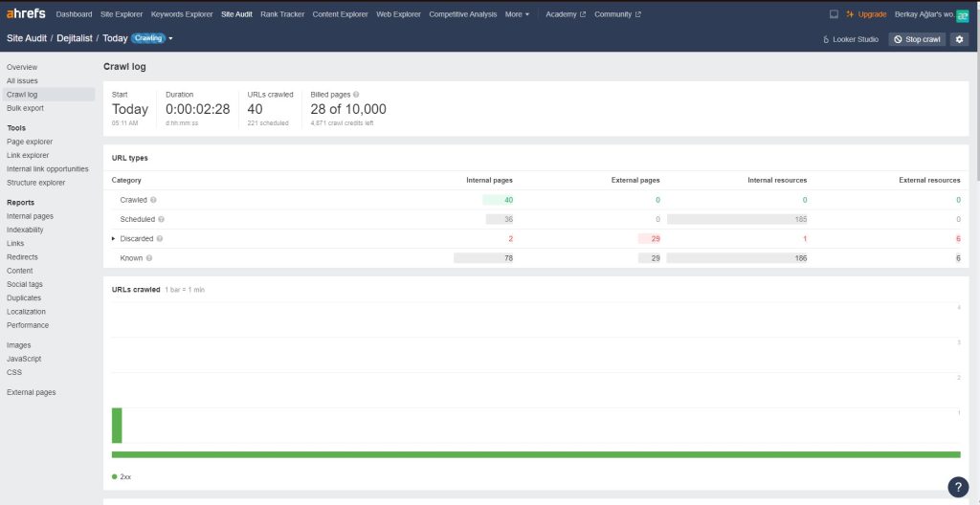The width and height of the screenshot is (980, 505).
Task: Open Competitive Analysis
Action: (463, 14)
